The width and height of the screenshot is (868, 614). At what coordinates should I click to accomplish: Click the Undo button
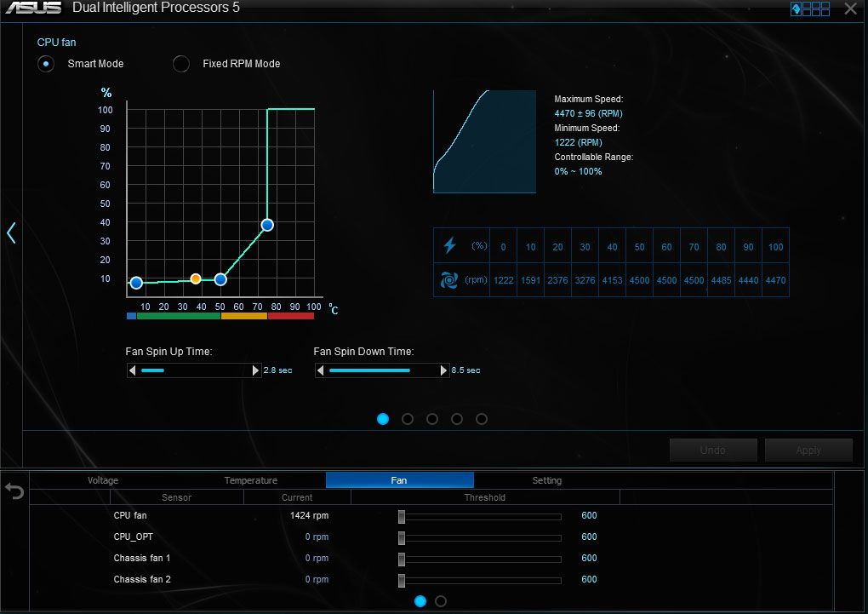pyautogui.click(x=713, y=450)
